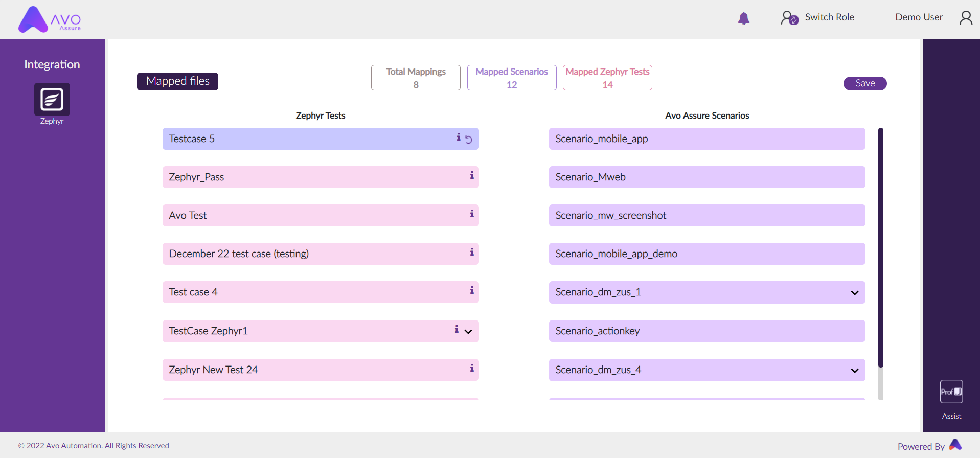Open the Prof Assist icon
Image resolution: width=980 pixels, height=458 pixels.
pos(951,392)
